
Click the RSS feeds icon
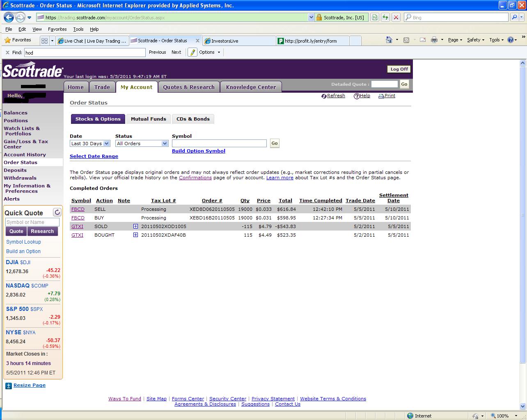[x=406, y=40]
